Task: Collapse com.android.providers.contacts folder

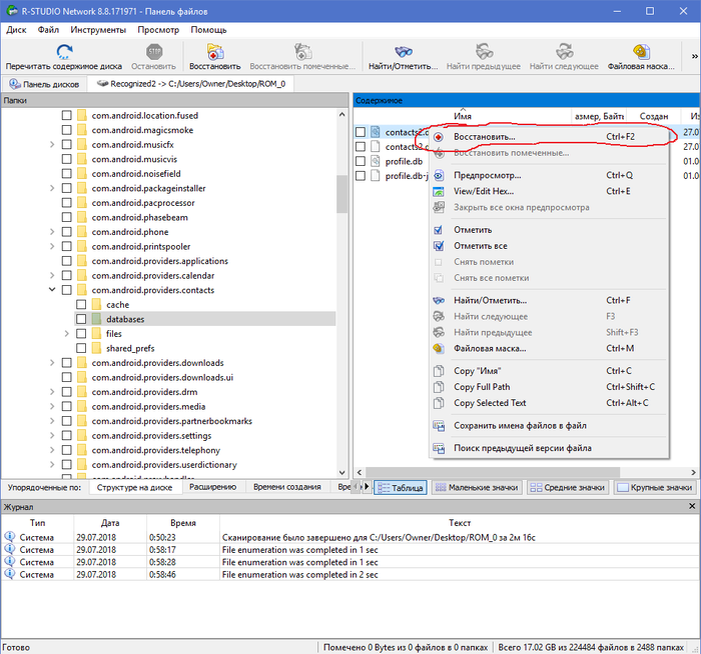Action: [x=52, y=290]
